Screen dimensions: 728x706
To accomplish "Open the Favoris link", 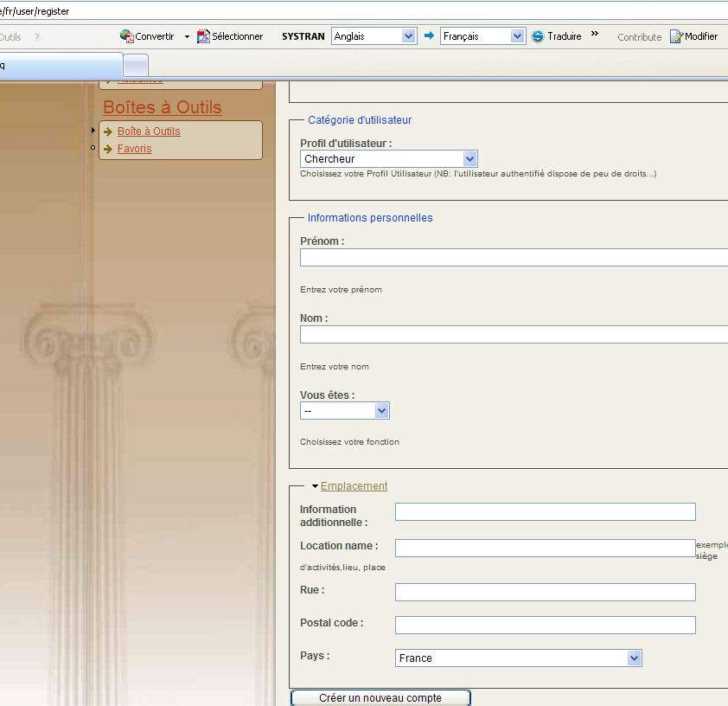I will pyautogui.click(x=135, y=149).
